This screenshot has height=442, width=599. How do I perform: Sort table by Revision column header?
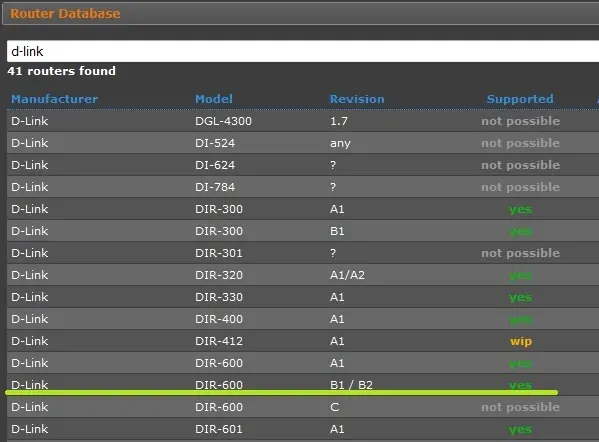tap(357, 99)
